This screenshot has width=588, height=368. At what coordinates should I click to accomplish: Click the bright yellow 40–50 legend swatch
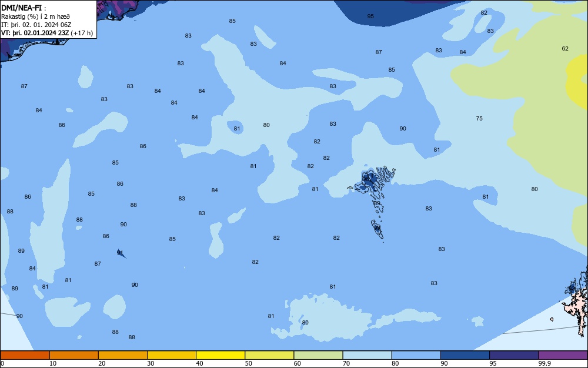(x=220, y=355)
